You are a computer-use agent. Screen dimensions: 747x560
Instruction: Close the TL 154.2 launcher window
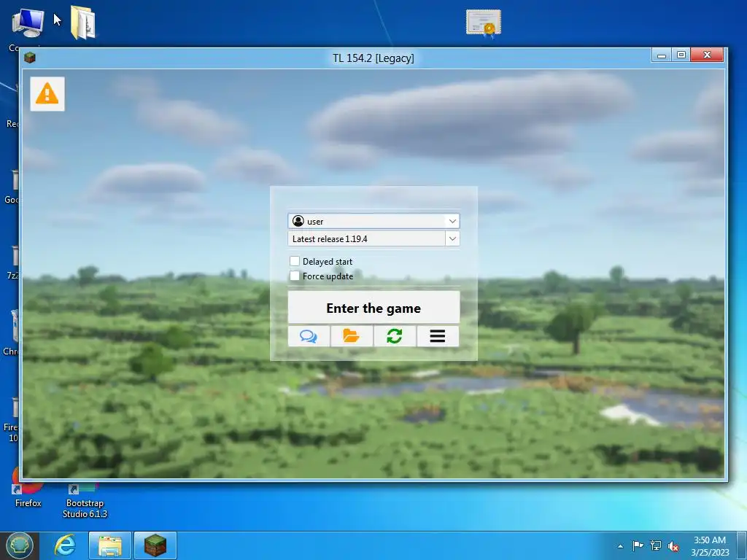(708, 55)
